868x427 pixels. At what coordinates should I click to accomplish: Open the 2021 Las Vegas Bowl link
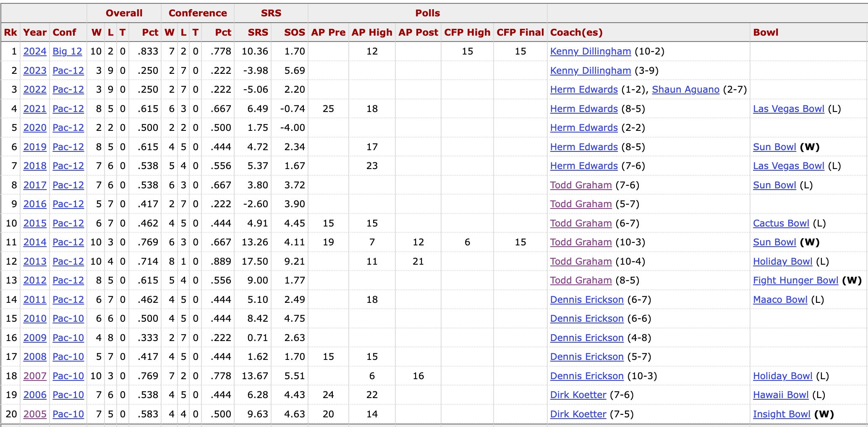coord(788,109)
